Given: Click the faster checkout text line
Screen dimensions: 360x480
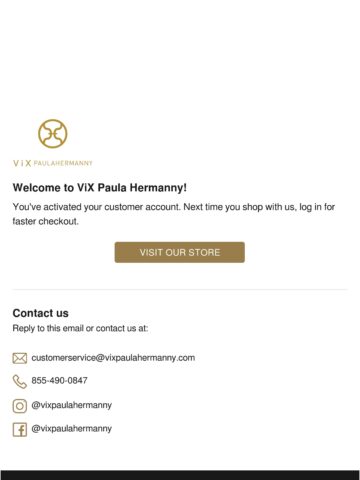Looking at the screenshot, I should click(x=46, y=221).
